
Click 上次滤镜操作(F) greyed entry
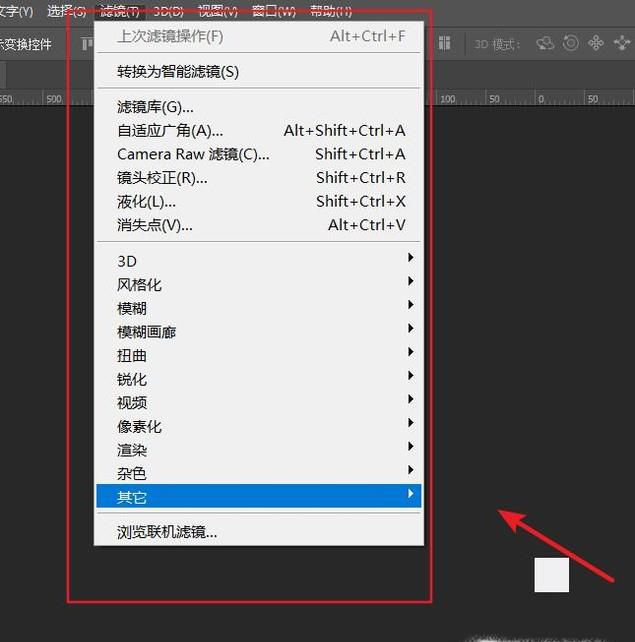[259, 36]
